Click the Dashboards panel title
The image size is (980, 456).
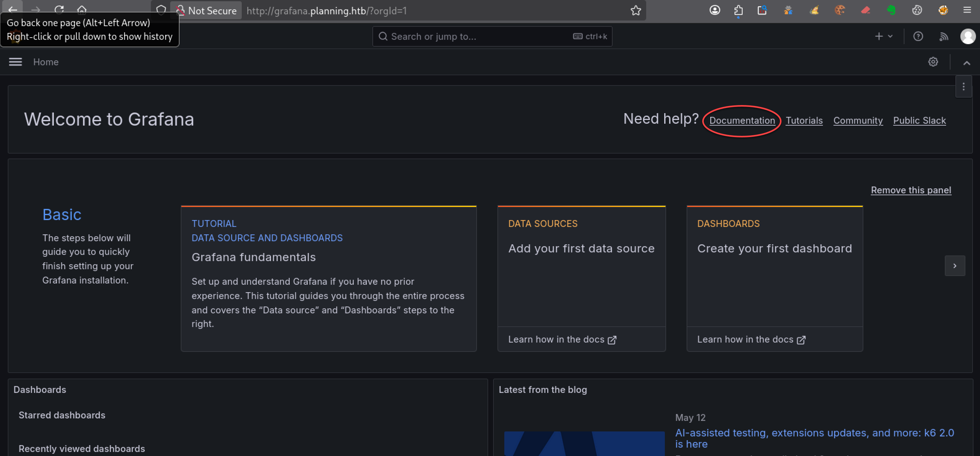pyautogui.click(x=40, y=389)
